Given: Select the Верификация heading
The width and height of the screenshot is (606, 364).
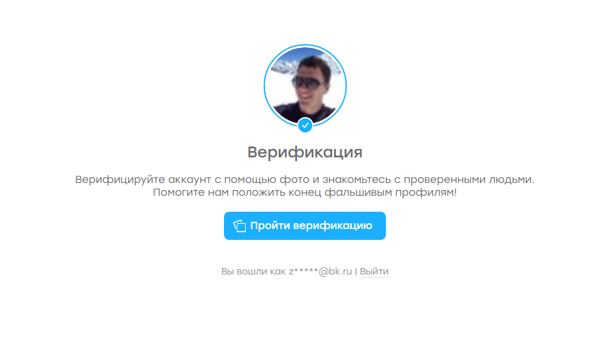Looking at the screenshot, I should pyautogui.click(x=305, y=152).
